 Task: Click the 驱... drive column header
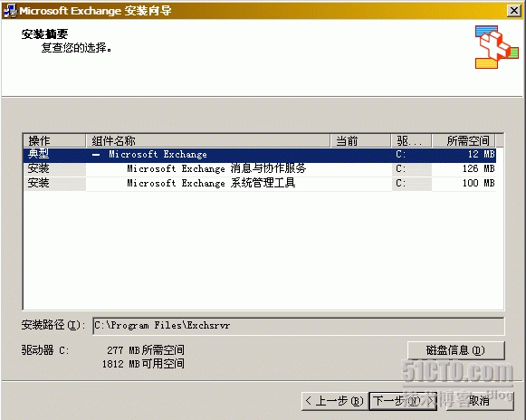[412, 140]
